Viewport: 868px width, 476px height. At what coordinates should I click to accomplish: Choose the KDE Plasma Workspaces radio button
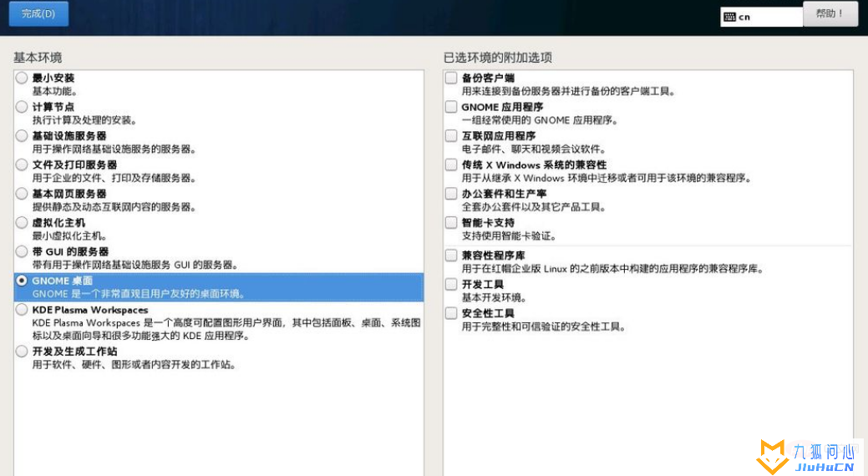coord(22,309)
